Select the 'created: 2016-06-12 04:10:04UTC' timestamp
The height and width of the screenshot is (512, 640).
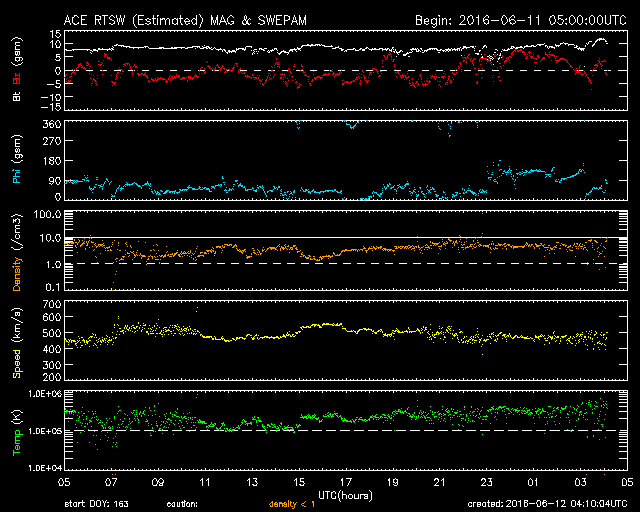(547, 504)
